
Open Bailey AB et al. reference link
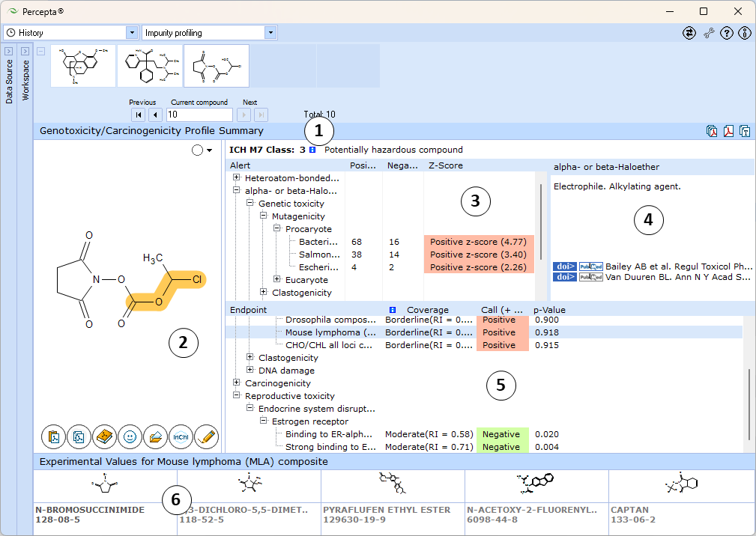tap(678, 267)
